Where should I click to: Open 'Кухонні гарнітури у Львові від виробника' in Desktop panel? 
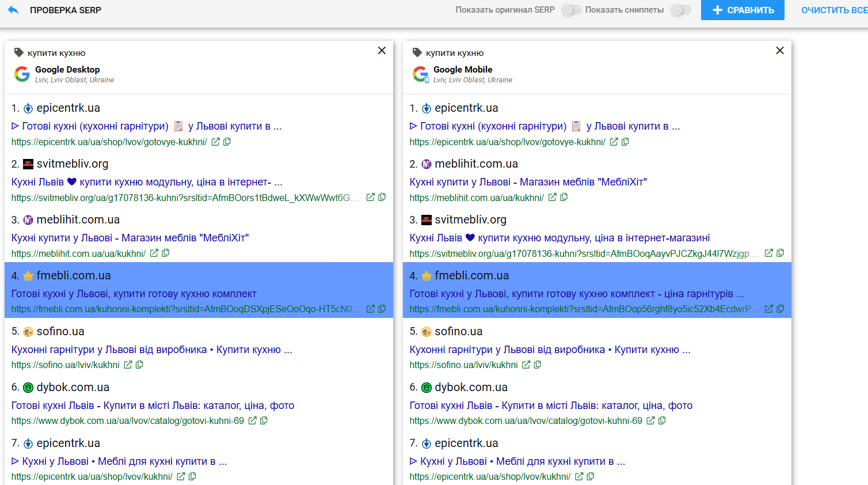[x=152, y=350]
